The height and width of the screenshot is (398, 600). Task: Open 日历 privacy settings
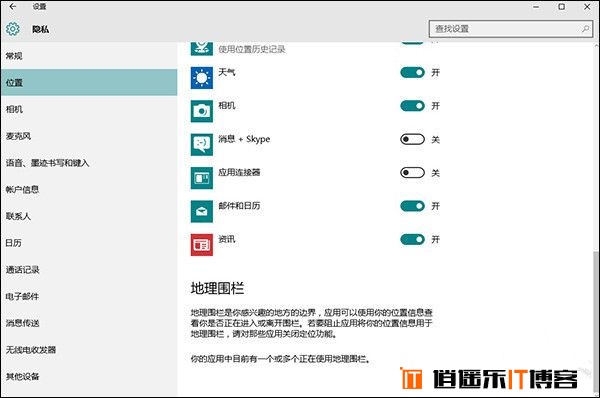(89, 243)
